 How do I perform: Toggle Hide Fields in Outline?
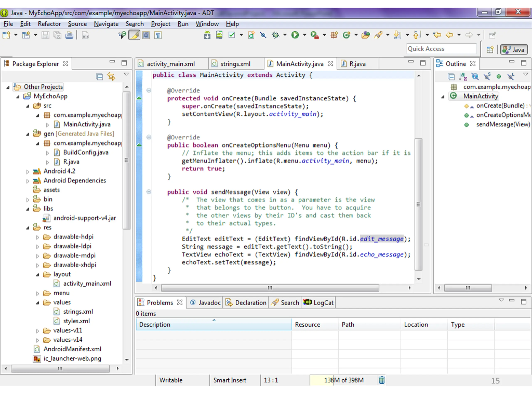[475, 77]
